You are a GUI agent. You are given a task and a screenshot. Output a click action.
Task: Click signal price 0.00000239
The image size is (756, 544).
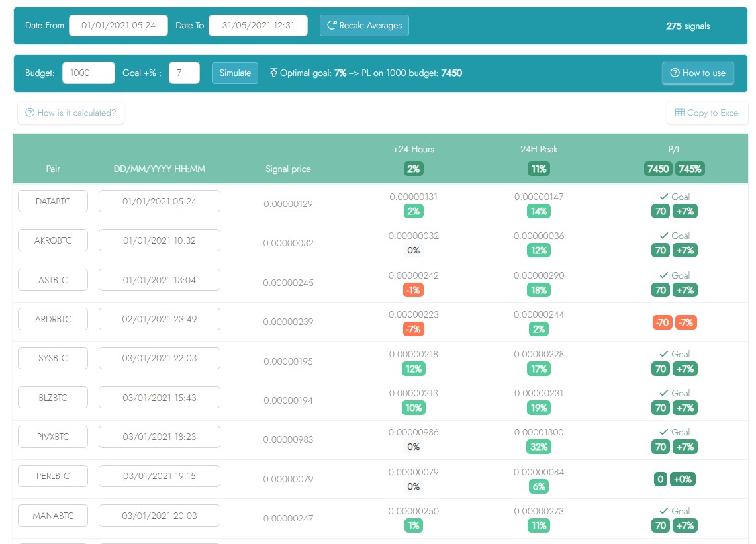(289, 322)
